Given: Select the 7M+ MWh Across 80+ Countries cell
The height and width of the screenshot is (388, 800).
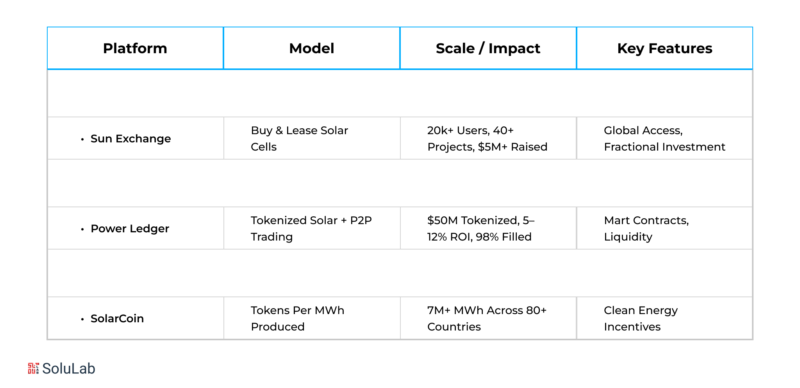Looking at the screenshot, I should (x=488, y=318).
